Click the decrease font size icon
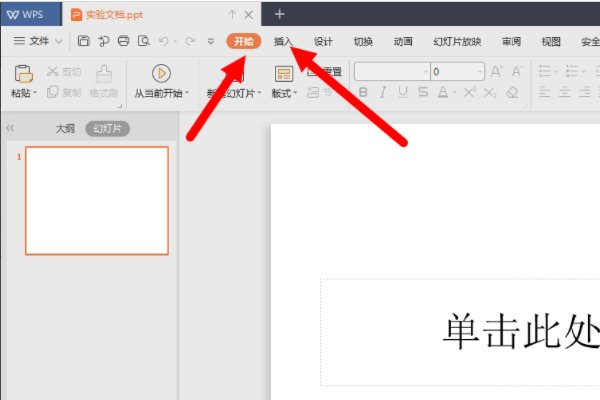The width and height of the screenshot is (600, 400). (x=517, y=71)
